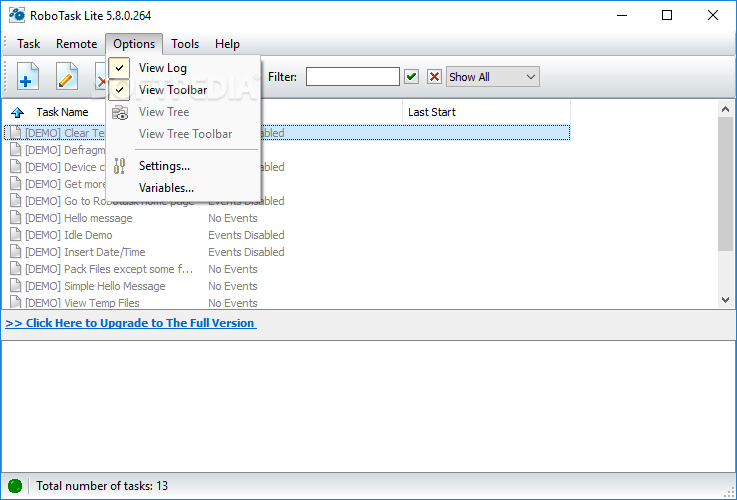The width and height of the screenshot is (737, 500).
Task: Select the [DEMO] Insert Date/Time task
Action: click(x=85, y=252)
